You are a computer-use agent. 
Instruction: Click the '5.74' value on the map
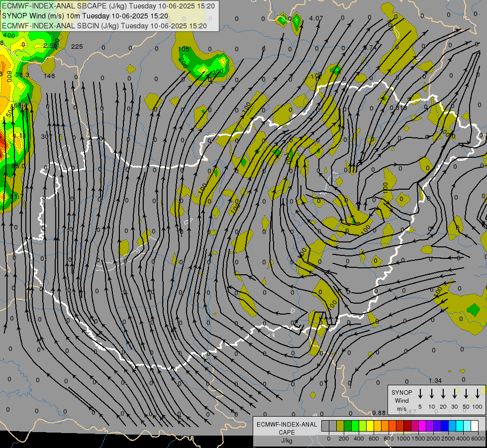click(370, 48)
